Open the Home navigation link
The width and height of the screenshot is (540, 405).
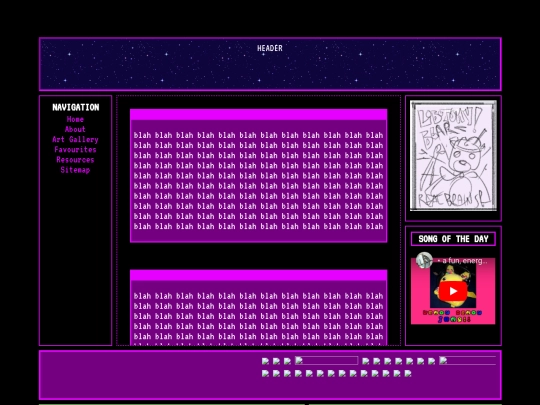[75, 119]
